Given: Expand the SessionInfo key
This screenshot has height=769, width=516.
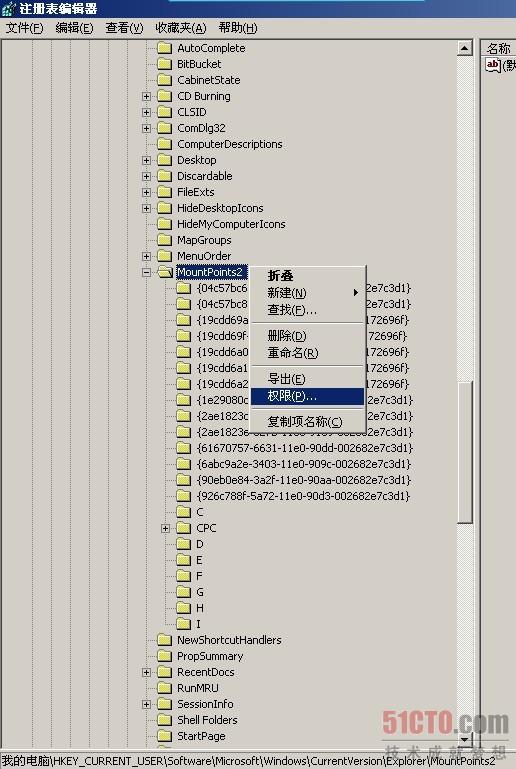Looking at the screenshot, I should coord(146,704).
